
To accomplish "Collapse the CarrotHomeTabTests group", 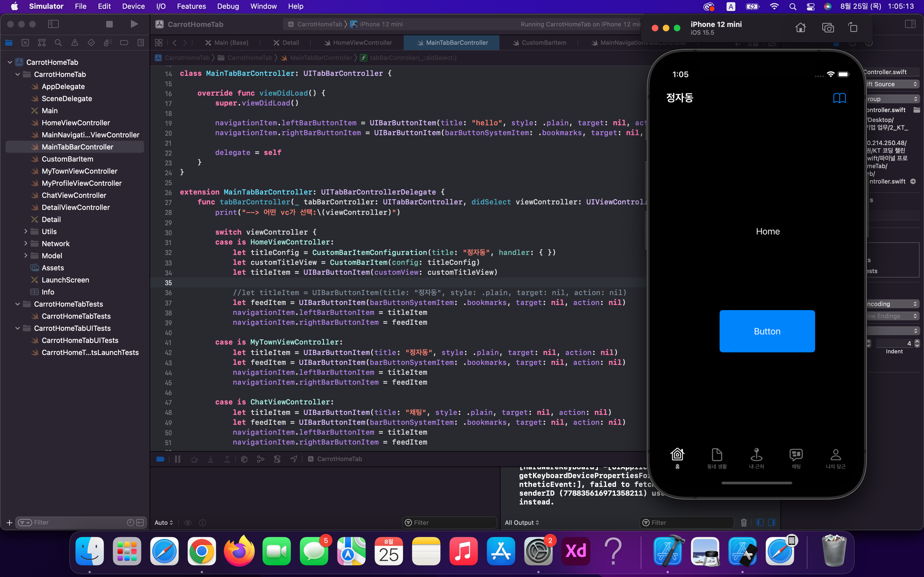I will coord(18,304).
